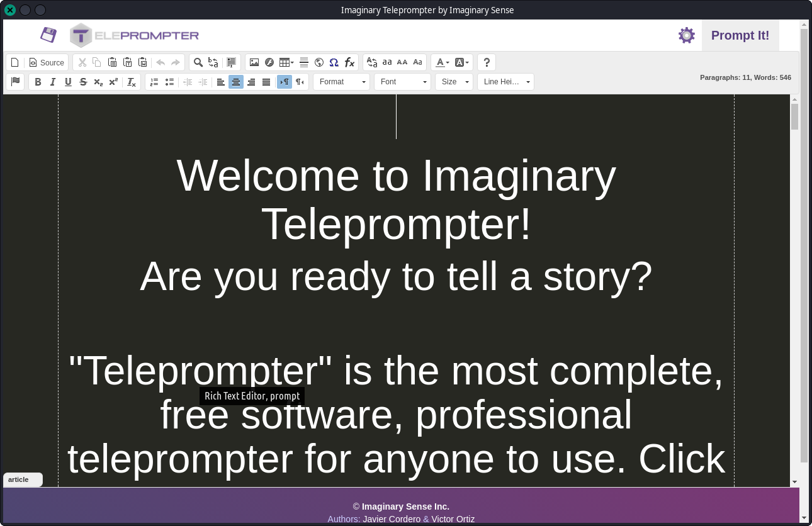Click the Select All icon
812x526 pixels.
232,62
